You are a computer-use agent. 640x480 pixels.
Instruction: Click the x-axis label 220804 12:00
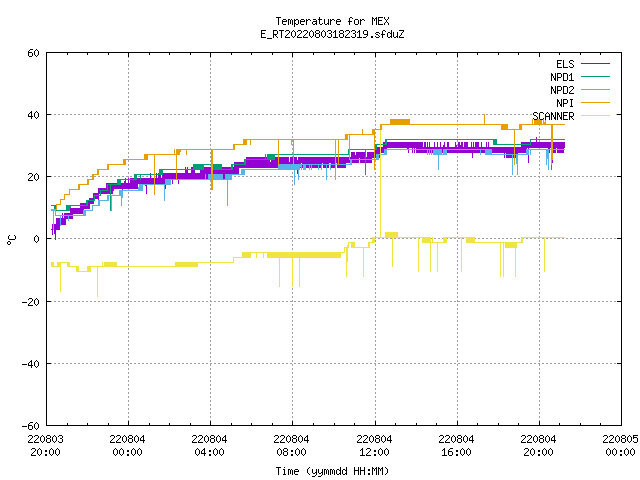tap(374, 446)
